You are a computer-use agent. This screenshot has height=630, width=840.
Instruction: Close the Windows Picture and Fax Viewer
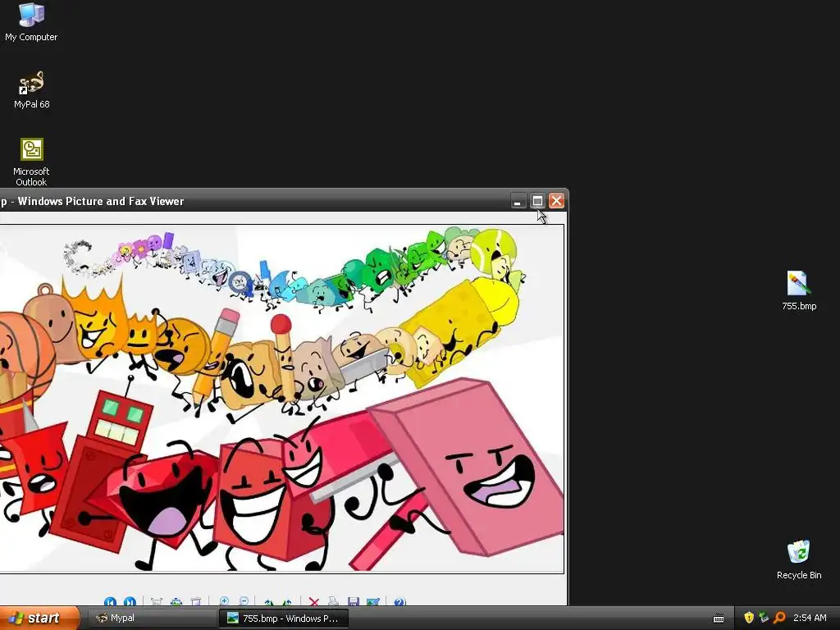(557, 201)
